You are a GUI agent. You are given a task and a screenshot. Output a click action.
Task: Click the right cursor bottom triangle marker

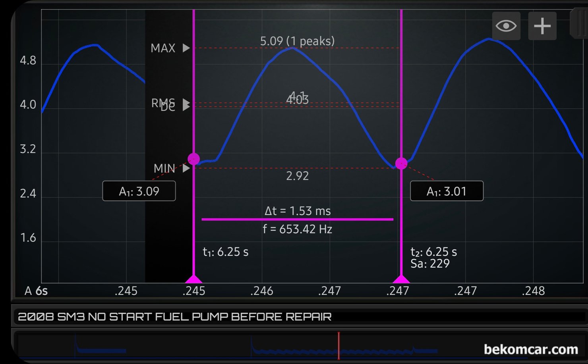point(401,279)
